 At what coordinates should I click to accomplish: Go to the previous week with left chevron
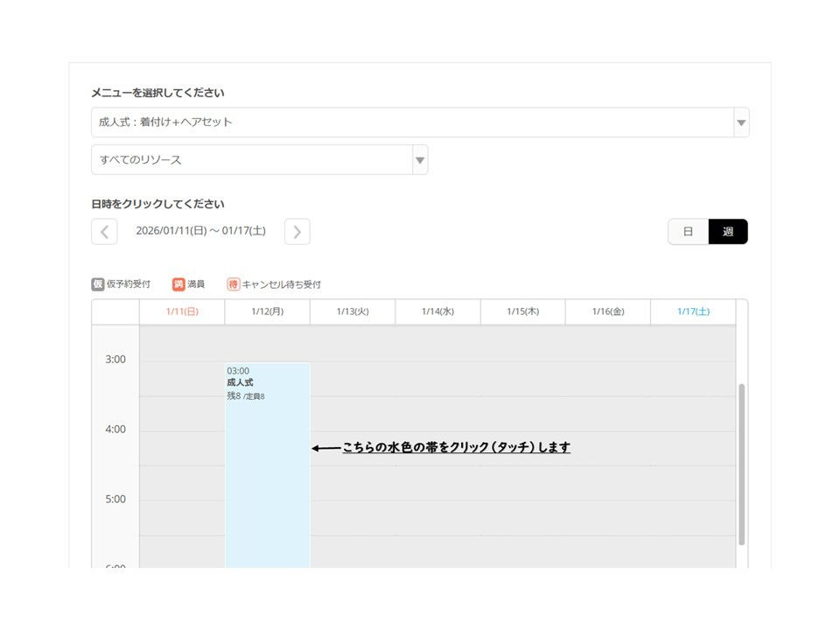(x=104, y=231)
